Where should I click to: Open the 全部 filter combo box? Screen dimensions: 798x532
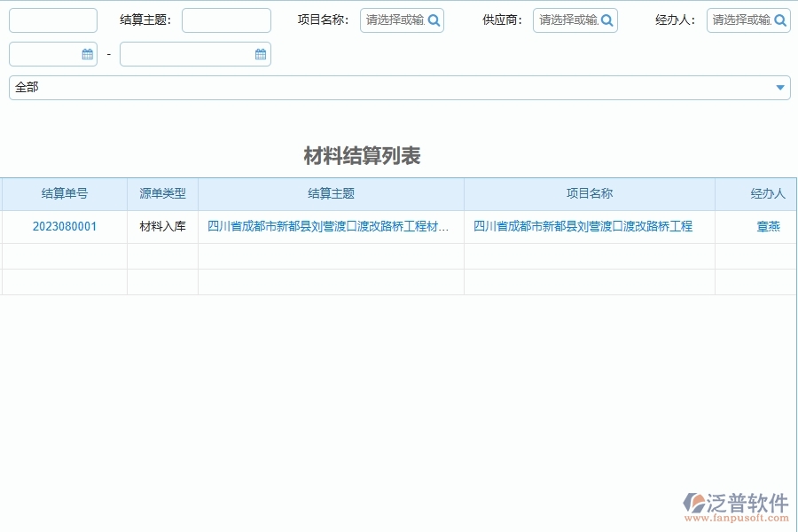(x=390, y=87)
